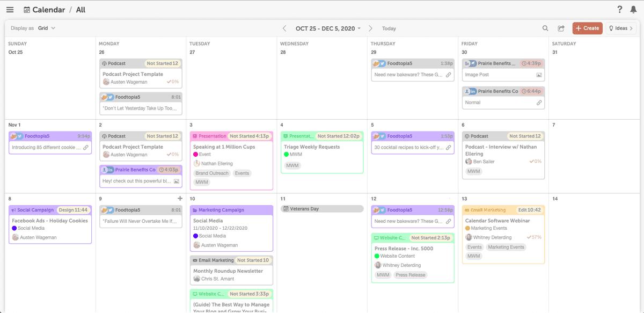Open the help question mark
The image size is (644, 313).
[619, 9]
